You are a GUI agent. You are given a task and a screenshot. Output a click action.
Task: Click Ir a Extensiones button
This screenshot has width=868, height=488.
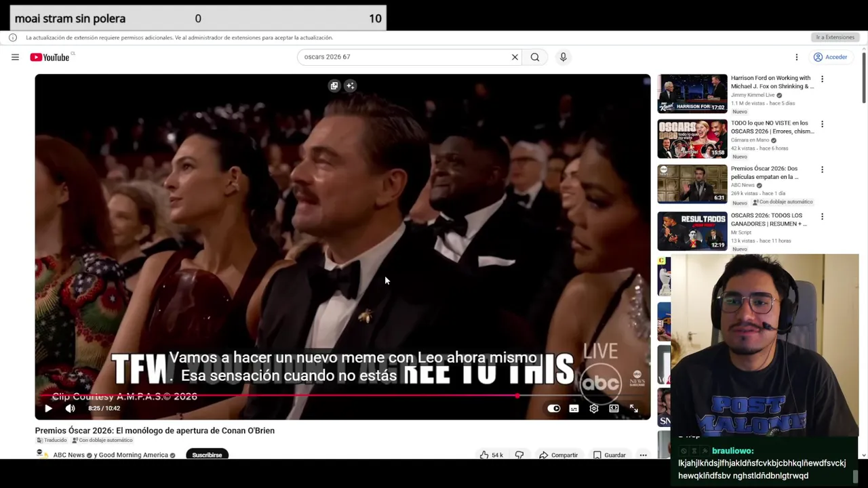[x=835, y=37]
